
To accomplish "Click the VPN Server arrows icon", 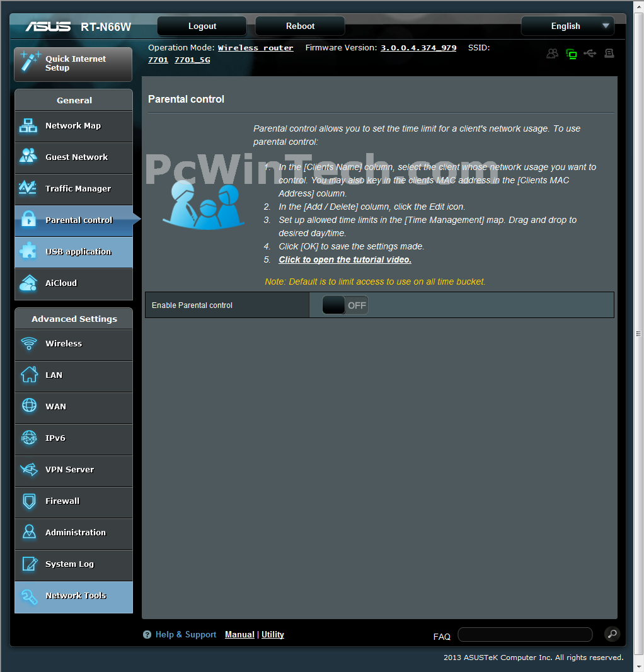I will 29,469.
